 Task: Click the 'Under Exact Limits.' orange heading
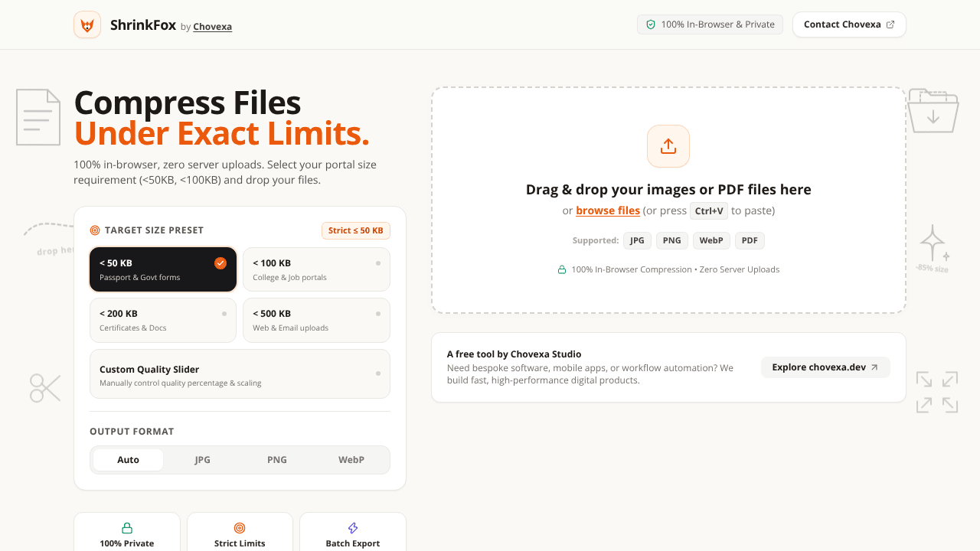click(222, 134)
